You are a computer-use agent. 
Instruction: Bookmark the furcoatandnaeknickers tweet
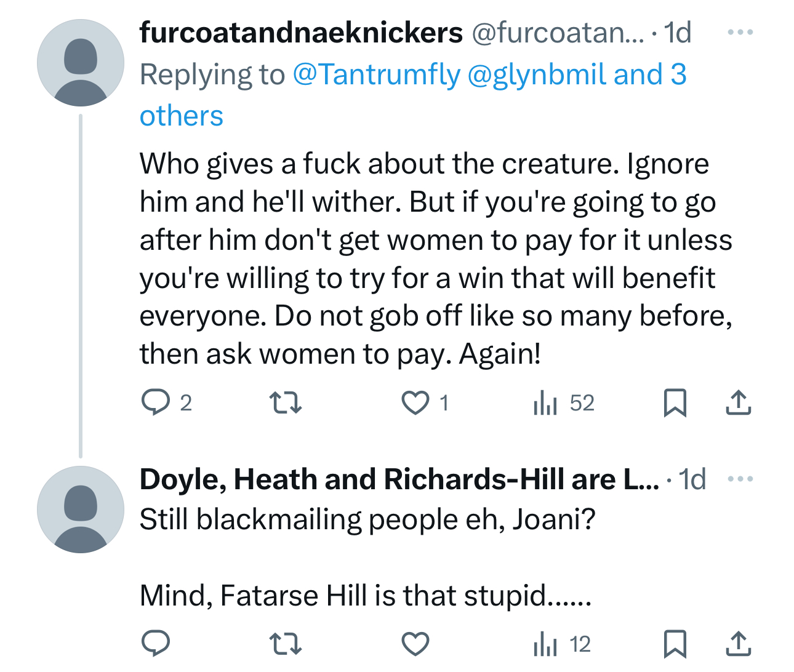pyautogui.click(x=675, y=403)
